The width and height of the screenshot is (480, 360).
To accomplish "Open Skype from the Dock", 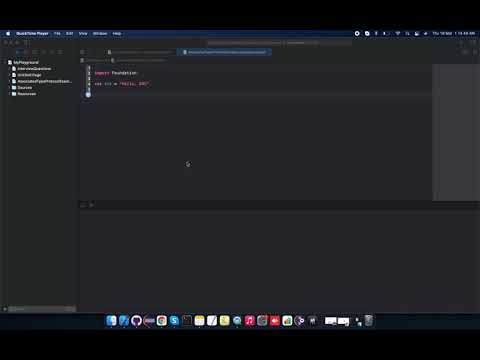I will click(x=174, y=321).
